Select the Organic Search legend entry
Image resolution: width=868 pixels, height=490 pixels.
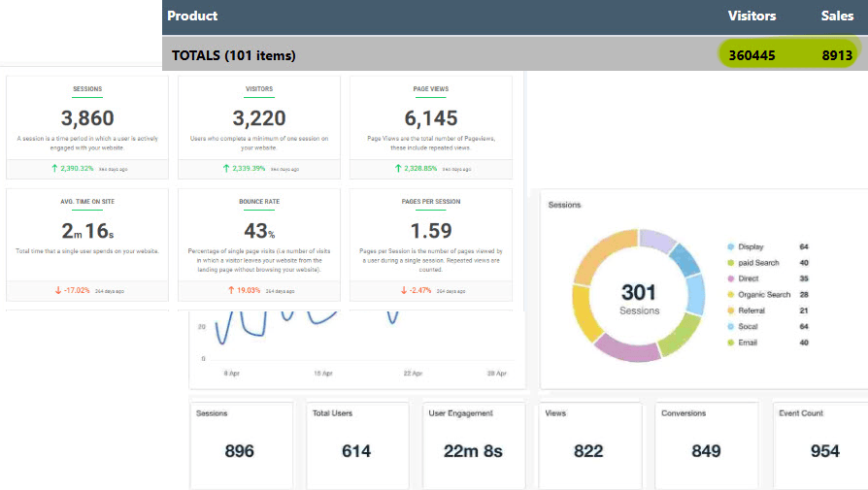[x=763, y=295]
